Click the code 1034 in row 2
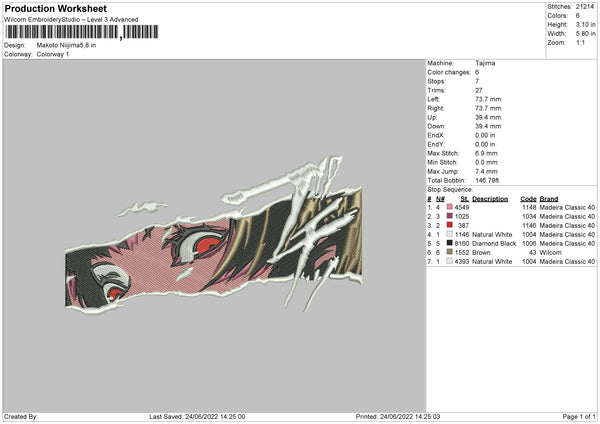Screen dimensions: 600x424 (529, 217)
